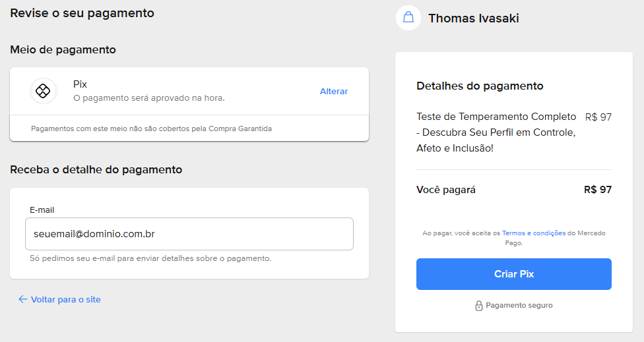The height and width of the screenshot is (342, 644).
Task: Focus the E-mail input field
Action: tap(189, 234)
